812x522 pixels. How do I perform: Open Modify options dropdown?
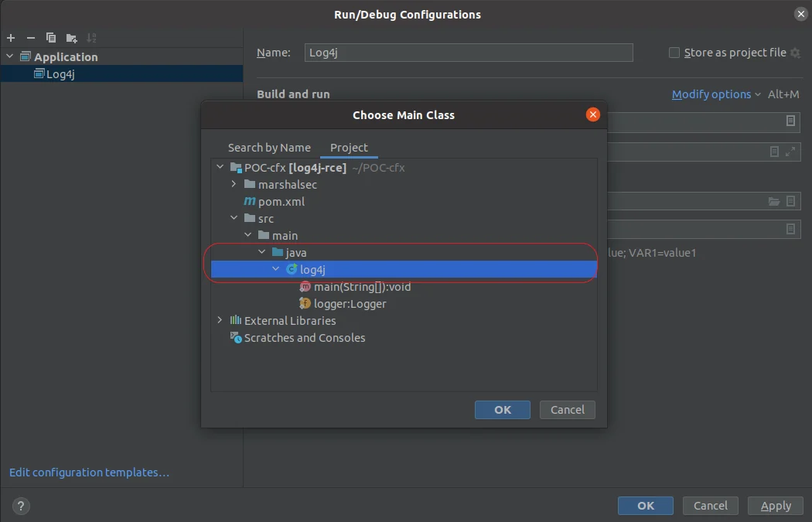tap(716, 94)
